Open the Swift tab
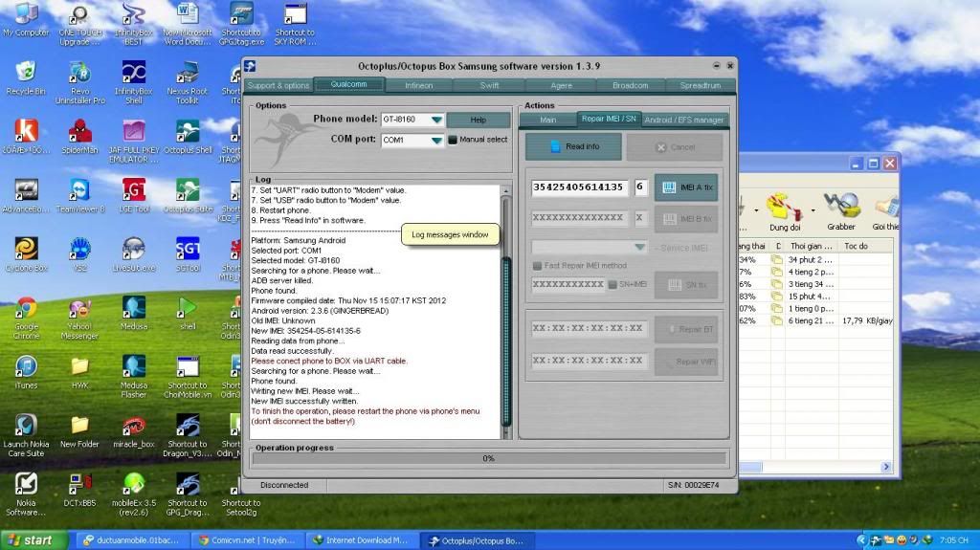This screenshot has width=980, height=550. click(x=489, y=86)
